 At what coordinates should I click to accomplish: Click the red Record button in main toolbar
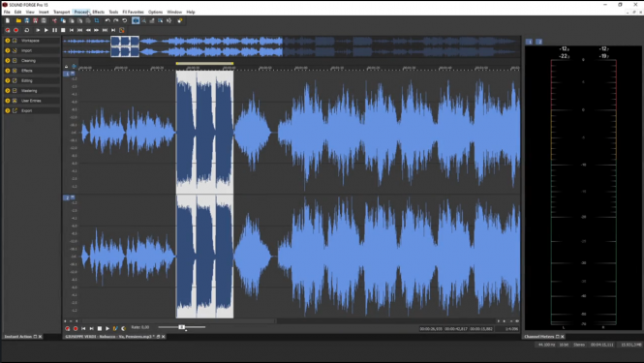tap(16, 30)
